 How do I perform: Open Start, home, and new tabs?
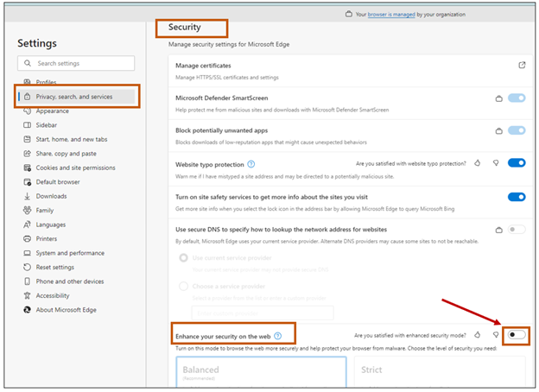pyautogui.click(x=72, y=139)
